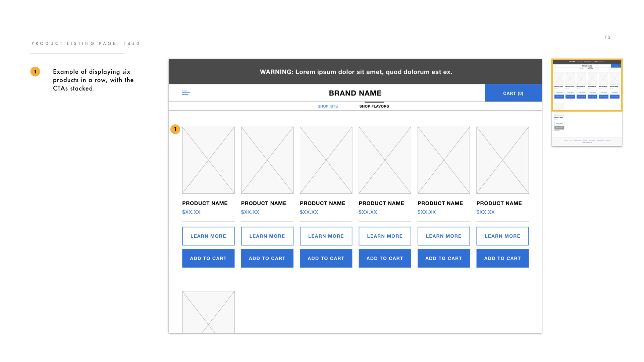The image size is (644, 362).
Task: Click the sixth PRODUCT NAME title
Action: coord(499,203)
